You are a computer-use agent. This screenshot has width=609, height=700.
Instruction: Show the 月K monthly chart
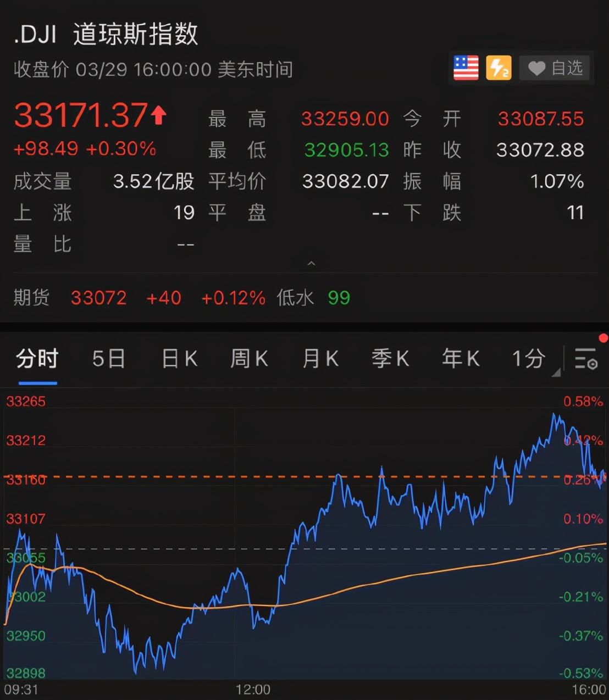coord(320,359)
